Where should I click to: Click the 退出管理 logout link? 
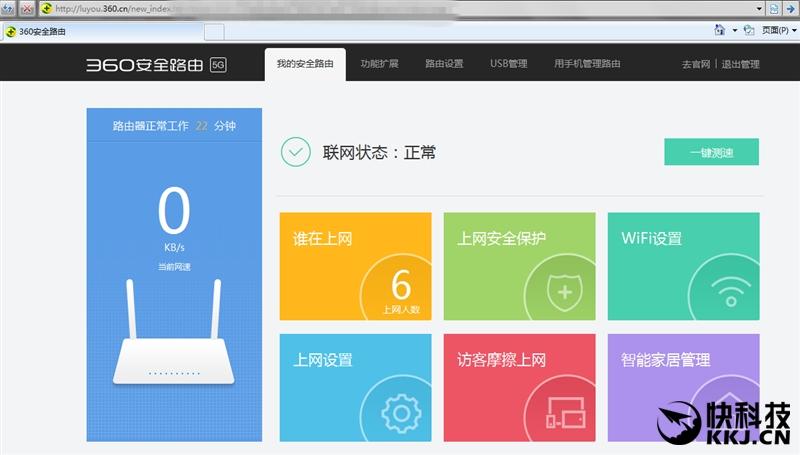(x=740, y=65)
